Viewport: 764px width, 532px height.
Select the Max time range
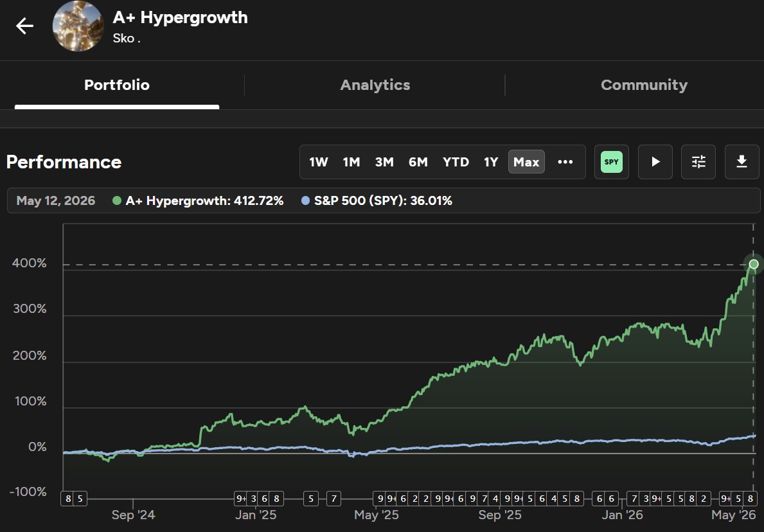526,162
